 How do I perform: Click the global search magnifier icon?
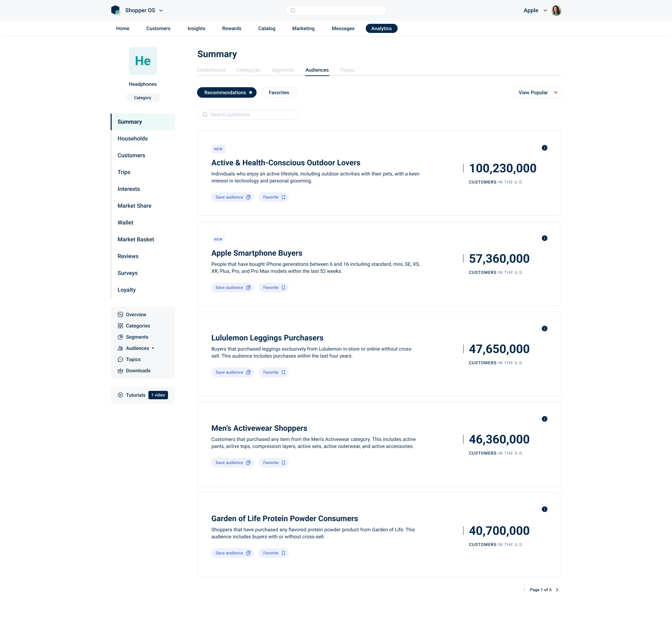click(x=293, y=11)
